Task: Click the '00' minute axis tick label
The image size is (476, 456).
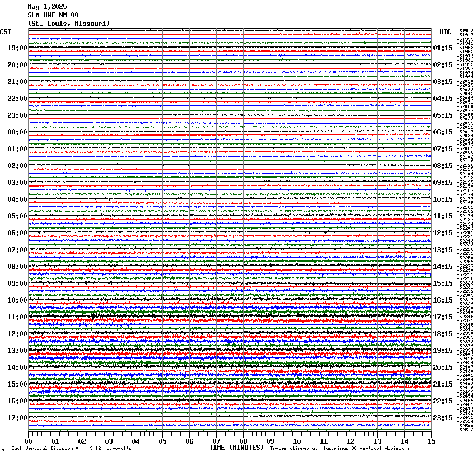Action: click(x=28, y=441)
